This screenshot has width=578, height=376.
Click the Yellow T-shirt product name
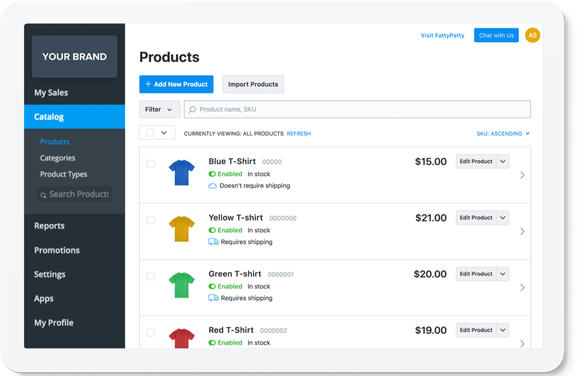click(236, 218)
